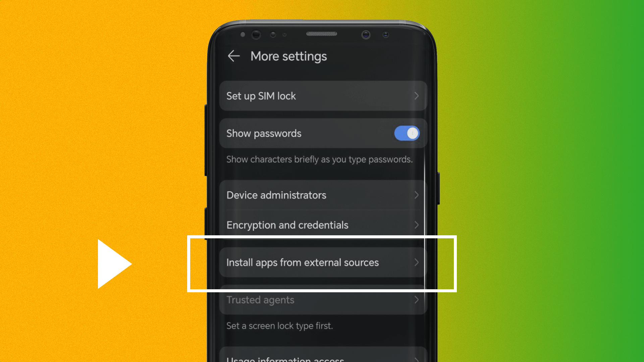Open Device administrators settings

coord(322,195)
